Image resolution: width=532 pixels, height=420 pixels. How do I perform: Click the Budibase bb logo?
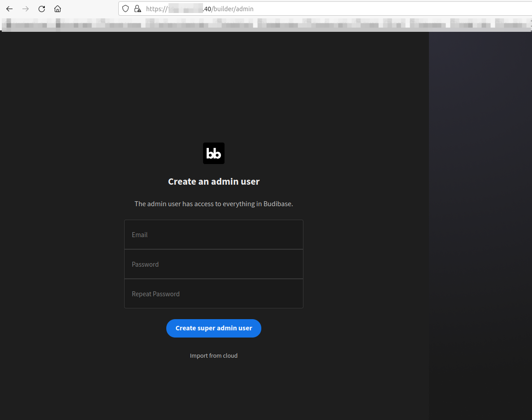tap(214, 153)
